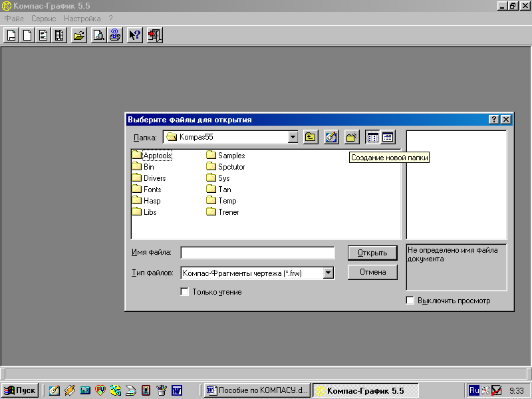Expand the 'Папка' Kompas55 dropdown
Screen dimensions: 532x399
point(293,137)
